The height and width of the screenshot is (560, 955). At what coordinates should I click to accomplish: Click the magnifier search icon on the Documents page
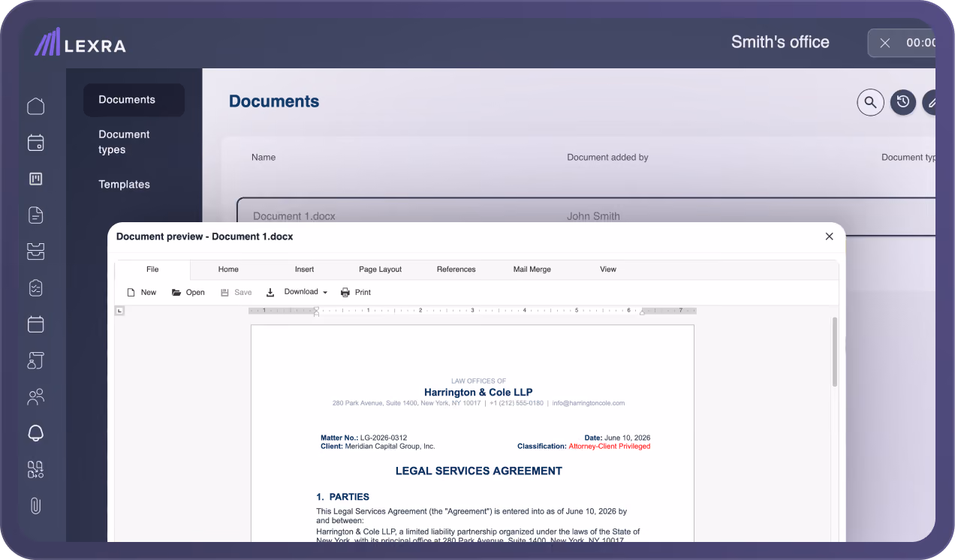pyautogui.click(x=870, y=102)
